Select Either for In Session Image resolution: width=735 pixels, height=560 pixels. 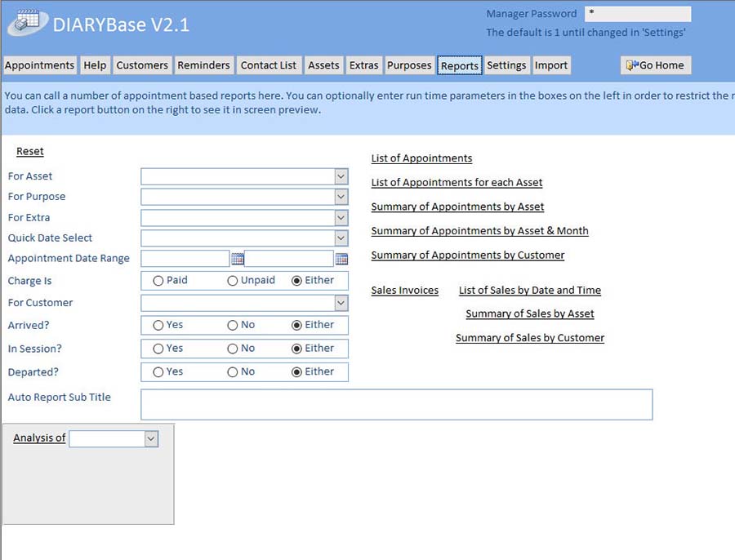296,349
